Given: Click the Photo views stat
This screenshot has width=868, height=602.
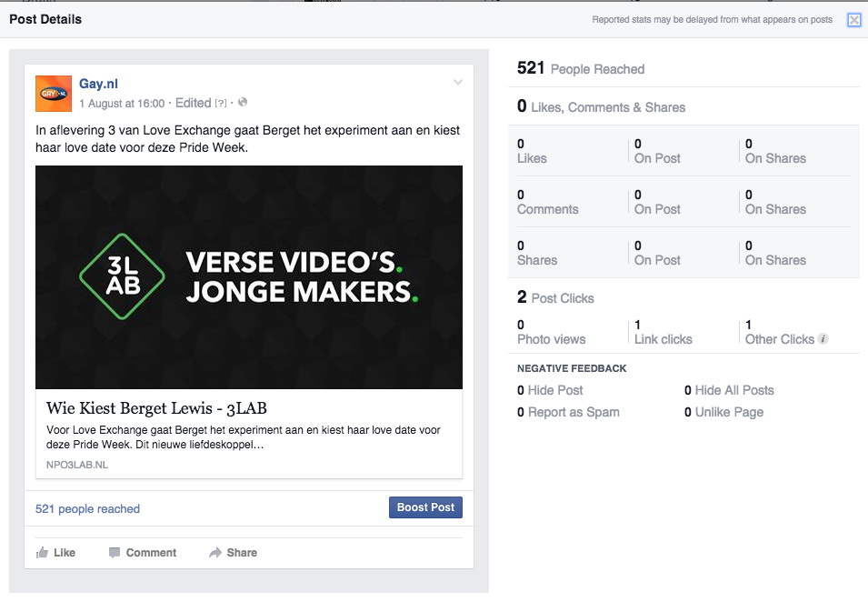Looking at the screenshot, I should [552, 332].
